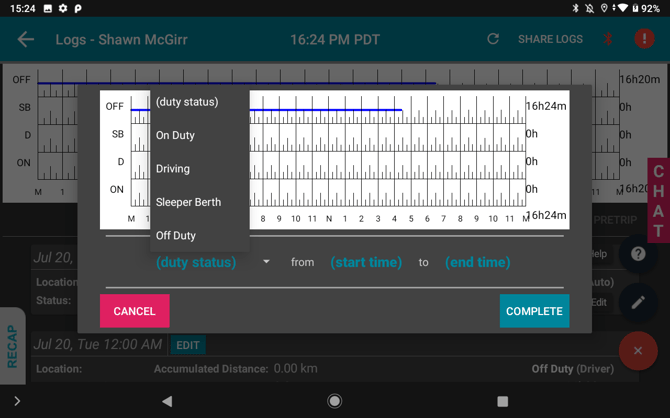Click the COMPLETE button
The width and height of the screenshot is (670, 418).
[535, 311]
